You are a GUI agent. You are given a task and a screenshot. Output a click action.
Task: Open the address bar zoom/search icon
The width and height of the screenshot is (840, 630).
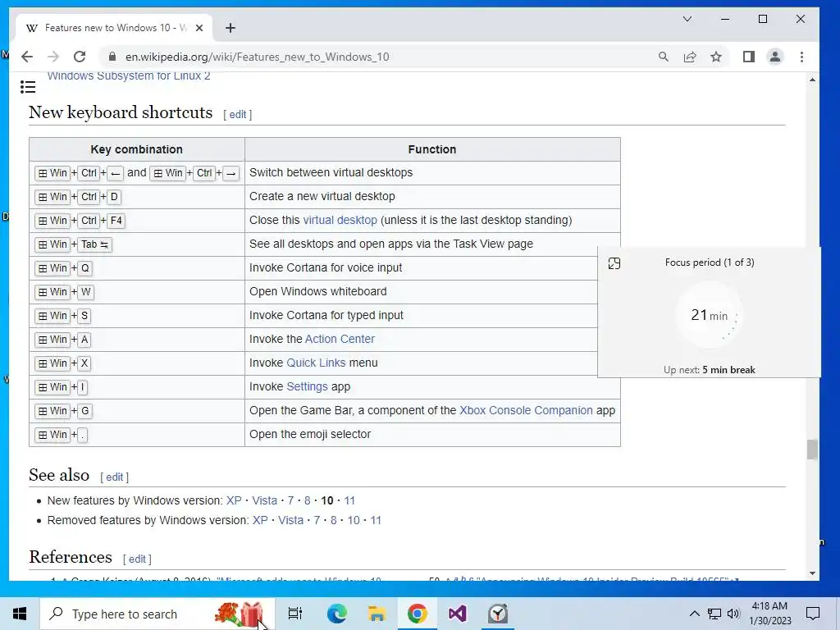(x=663, y=57)
